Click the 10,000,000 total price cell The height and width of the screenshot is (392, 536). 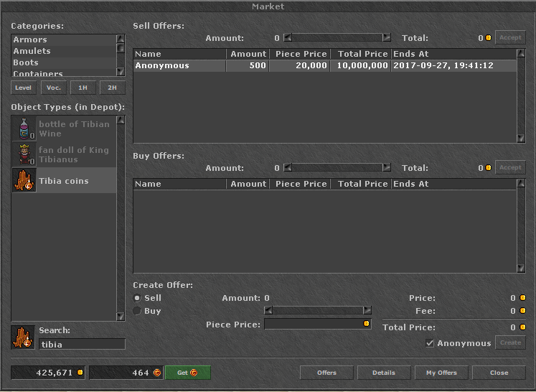click(362, 65)
